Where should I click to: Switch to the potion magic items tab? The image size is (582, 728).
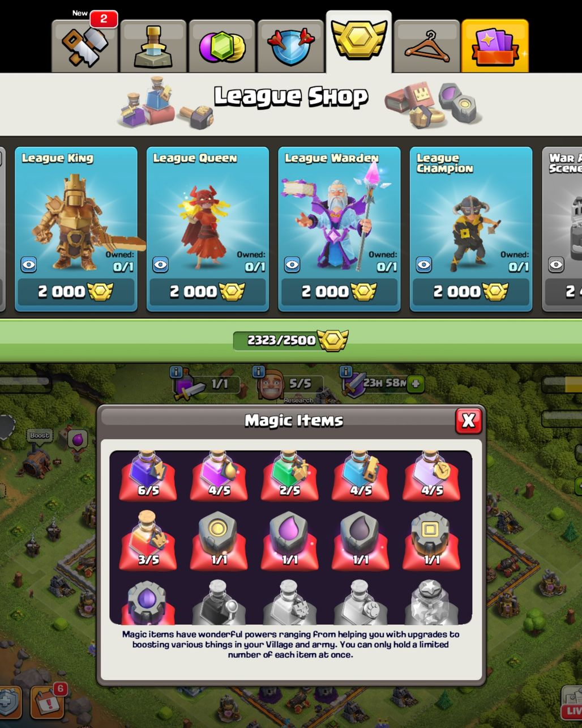153,46
